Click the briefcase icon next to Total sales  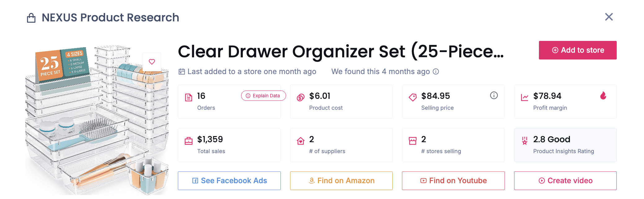click(x=189, y=140)
